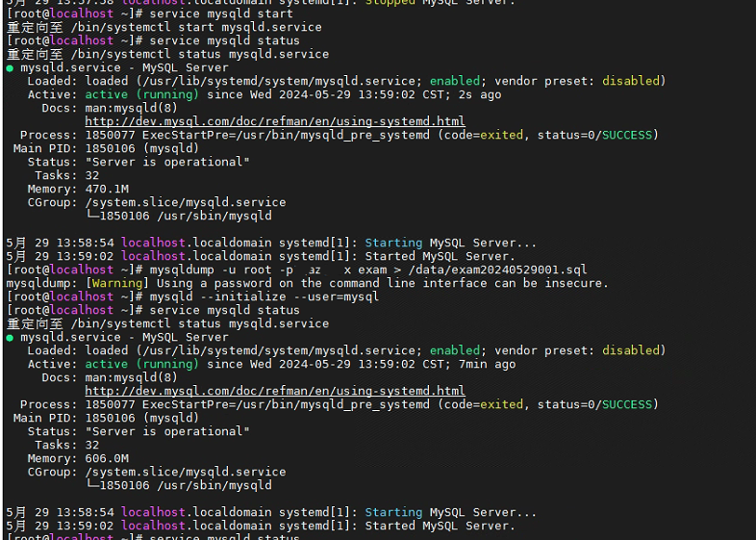Click the '7min ago' uptime text

(x=487, y=364)
